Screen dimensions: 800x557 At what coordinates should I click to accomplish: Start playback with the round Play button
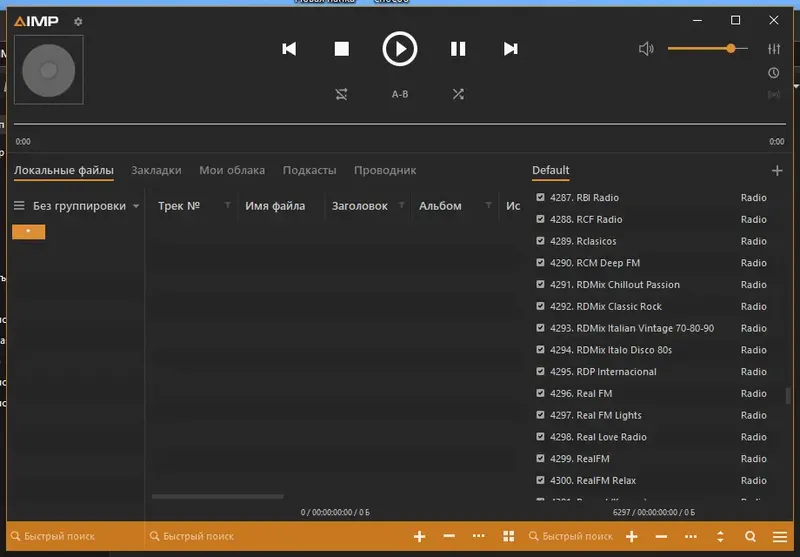(400, 49)
